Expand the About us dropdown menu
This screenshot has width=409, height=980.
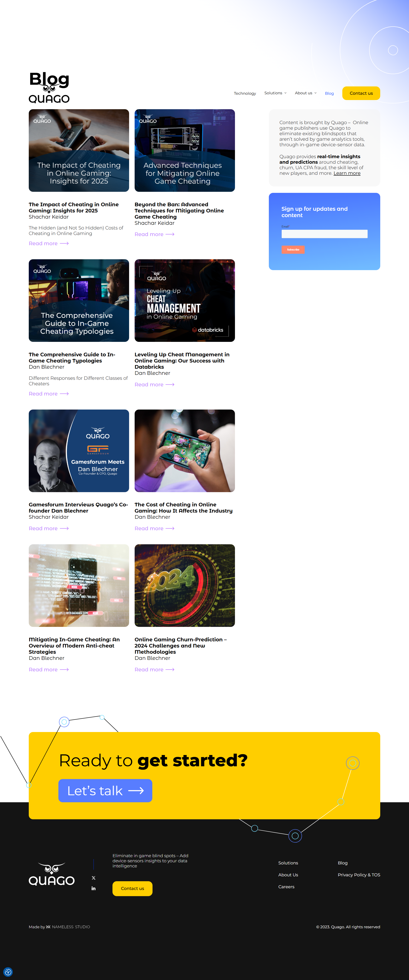pos(306,93)
